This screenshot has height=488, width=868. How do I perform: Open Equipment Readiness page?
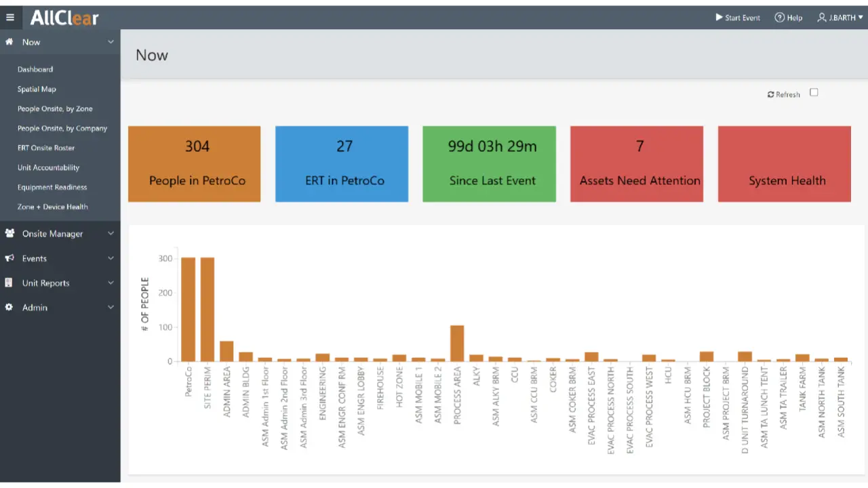click(x=52, y=187)
